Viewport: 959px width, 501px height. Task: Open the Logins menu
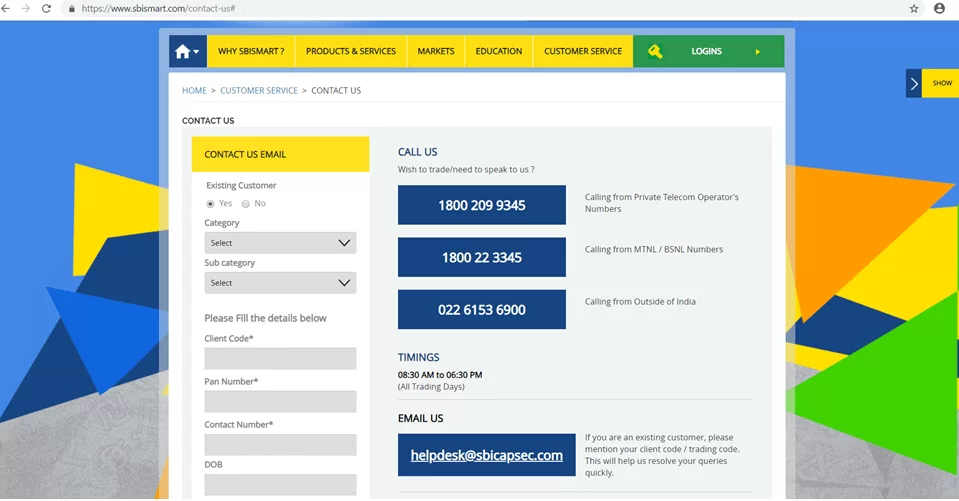tap(708, 51)
